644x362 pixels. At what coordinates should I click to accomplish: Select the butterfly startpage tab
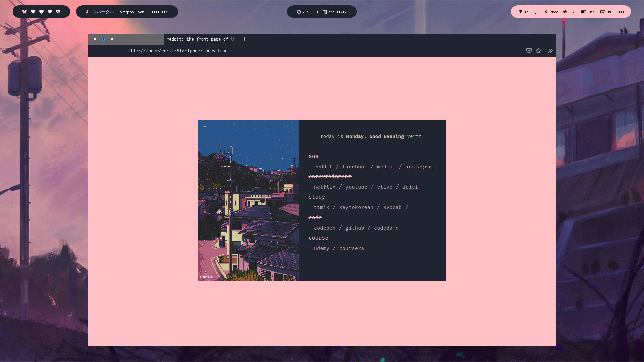[x=125, y=39]
